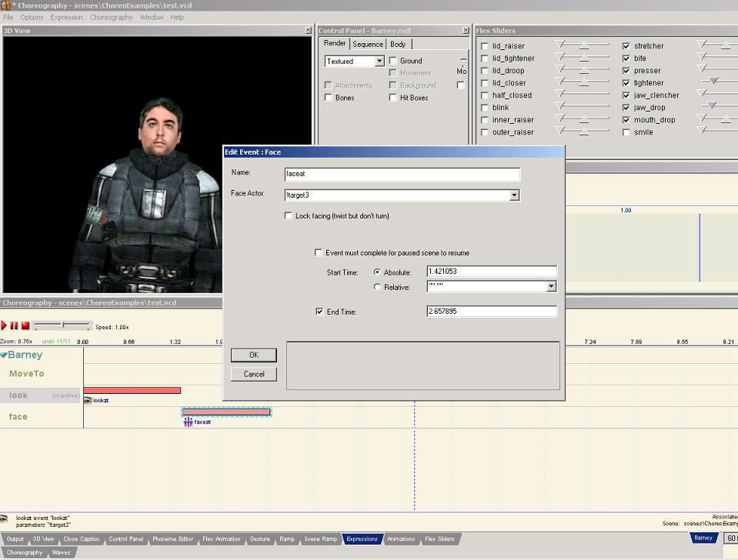Select the lookat event bar on timeline
This screenshot has height=560, width=738.
coord(132,390)
